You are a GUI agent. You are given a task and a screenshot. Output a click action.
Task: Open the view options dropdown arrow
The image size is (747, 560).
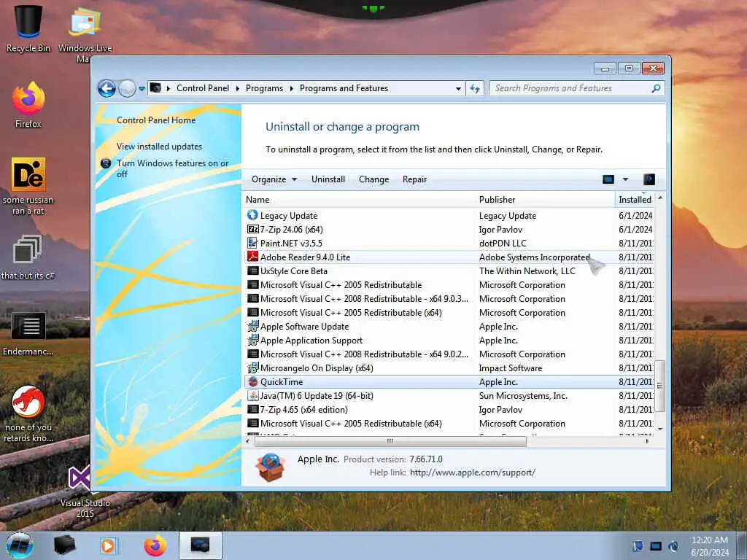(625, 179)
